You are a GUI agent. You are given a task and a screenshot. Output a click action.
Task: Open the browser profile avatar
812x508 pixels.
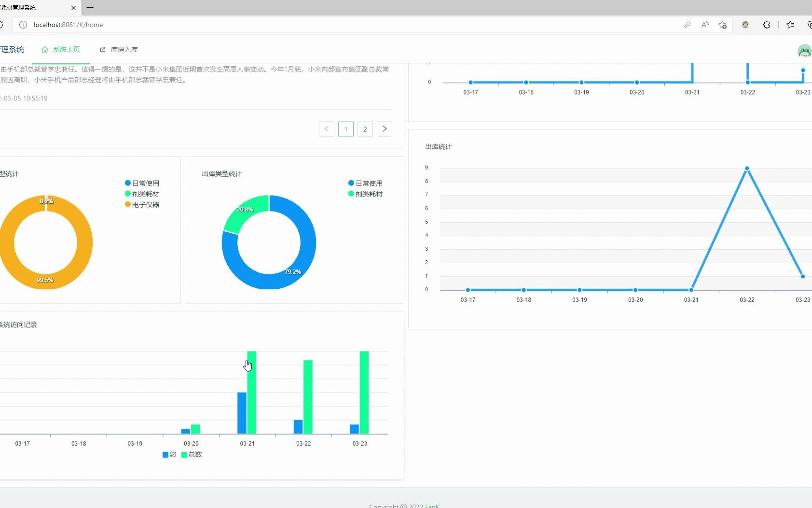[x=745, y=25]
